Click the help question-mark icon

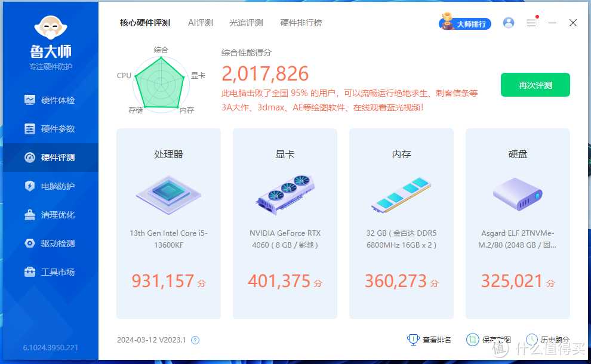click(x=195, y=340)
